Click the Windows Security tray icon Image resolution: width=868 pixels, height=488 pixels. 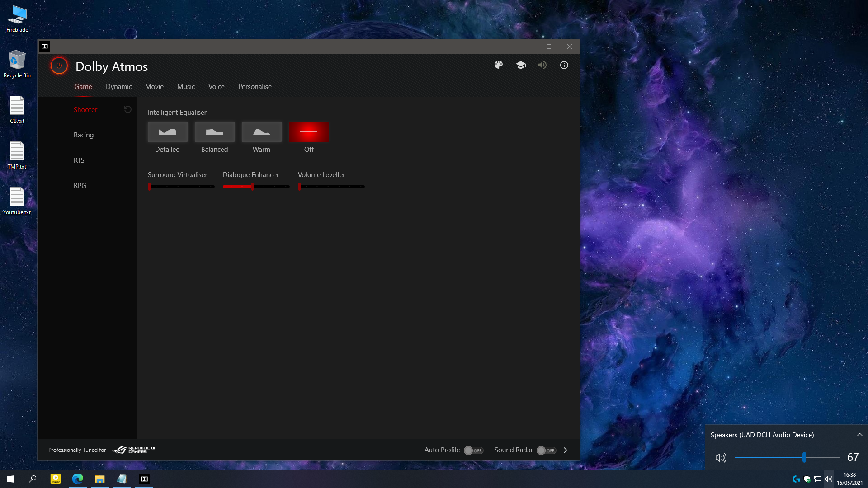807,479
